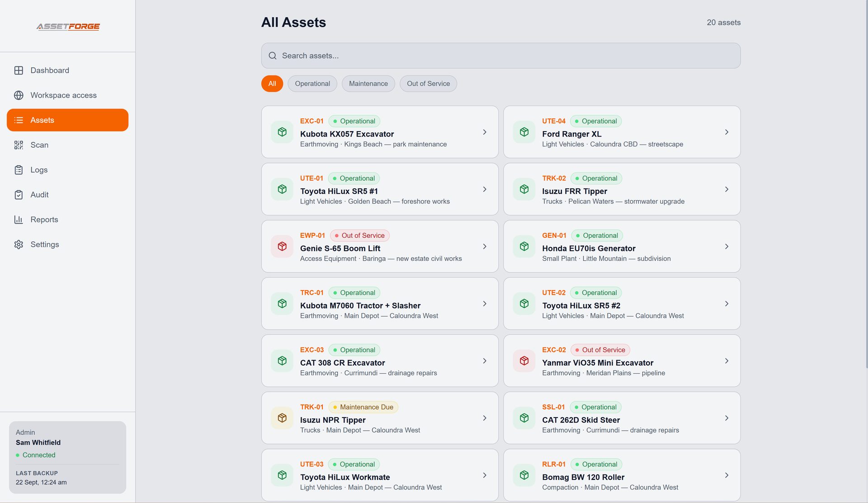Navigate to the Audit page

(x=67, y=195)
